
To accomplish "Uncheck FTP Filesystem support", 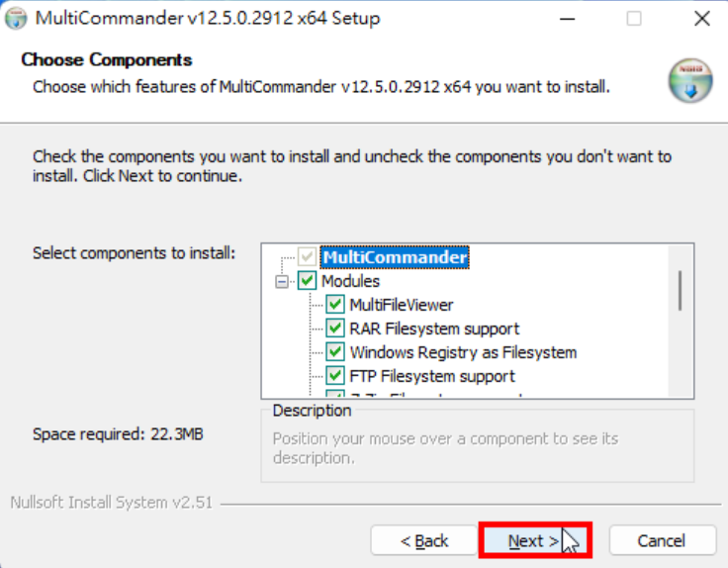I will (x=334, y=376).
